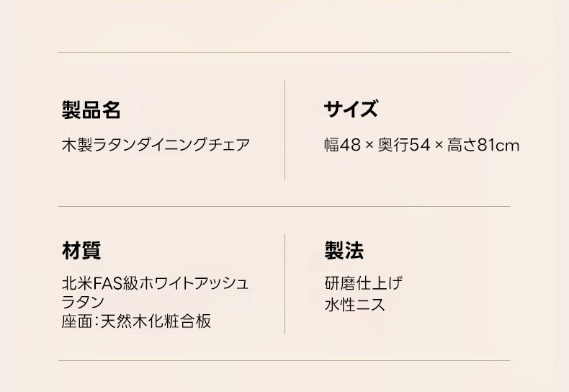Click the horizontal divider between the two rows
The image size is (569, 392).
(284, 207)
